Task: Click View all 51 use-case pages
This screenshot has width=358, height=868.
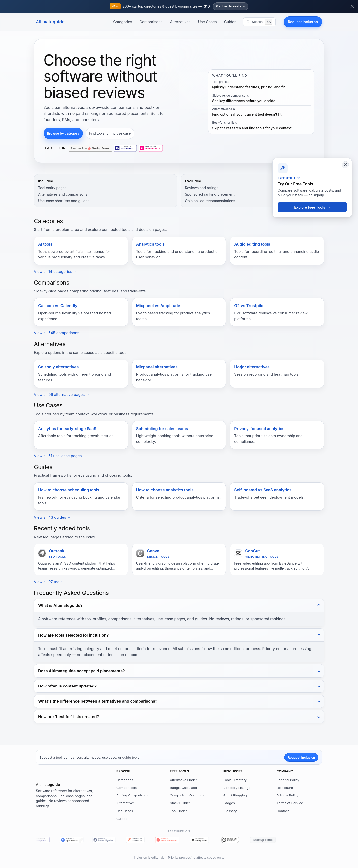Action: [x=60, y=456]
